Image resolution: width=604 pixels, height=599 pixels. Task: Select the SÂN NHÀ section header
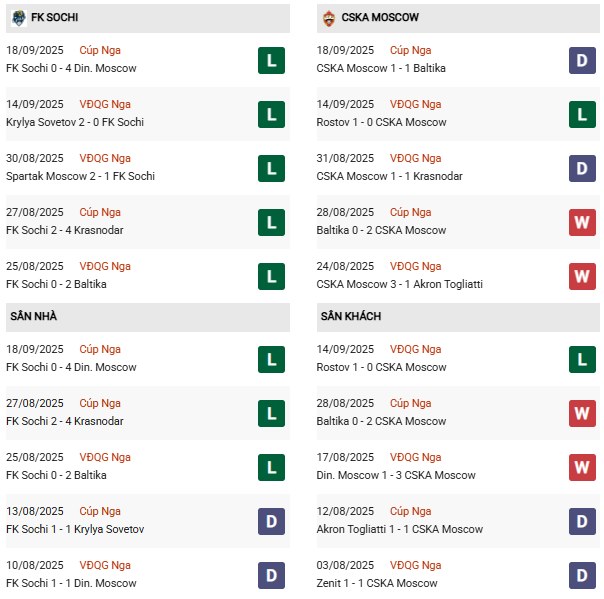[148, 317]
